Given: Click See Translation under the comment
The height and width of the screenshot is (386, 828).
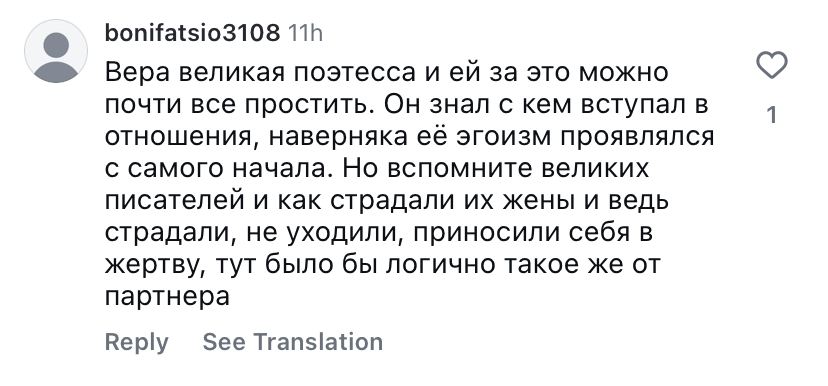Looking at the screenshot, I should pos(293,342).
